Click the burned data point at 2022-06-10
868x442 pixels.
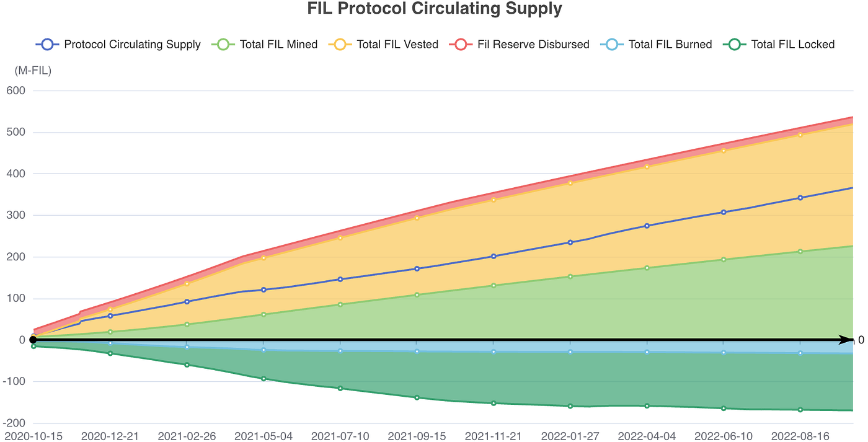click(724, 353)
